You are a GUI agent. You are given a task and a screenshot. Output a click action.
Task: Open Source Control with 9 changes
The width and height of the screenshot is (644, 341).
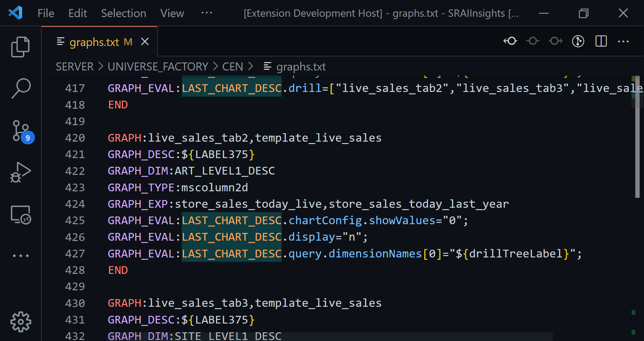[22, 132]
